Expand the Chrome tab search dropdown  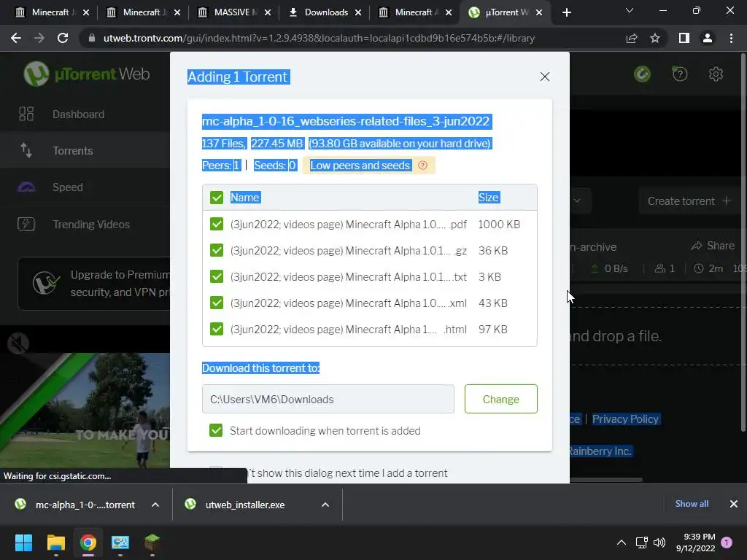click(630, 10)
